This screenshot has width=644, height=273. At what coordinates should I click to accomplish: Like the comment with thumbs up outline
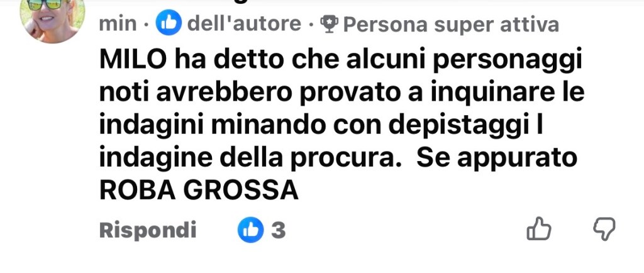point(539,229)
